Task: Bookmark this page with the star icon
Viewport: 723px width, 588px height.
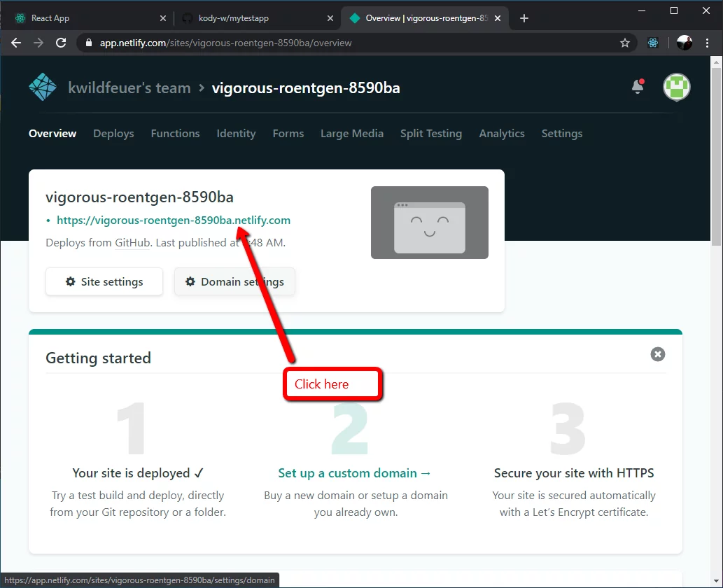Action: (x=625, y=43)
